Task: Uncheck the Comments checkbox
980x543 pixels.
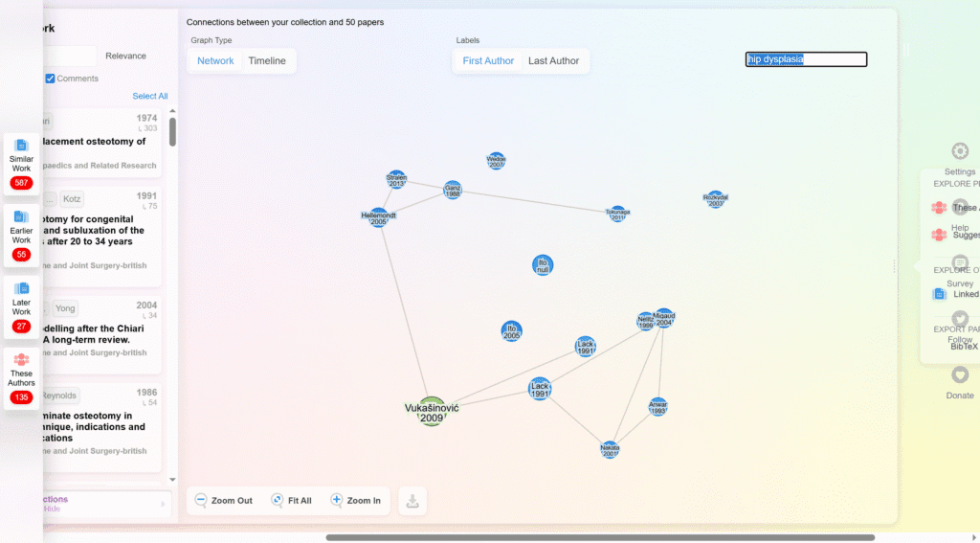Action: pos(51,79)
